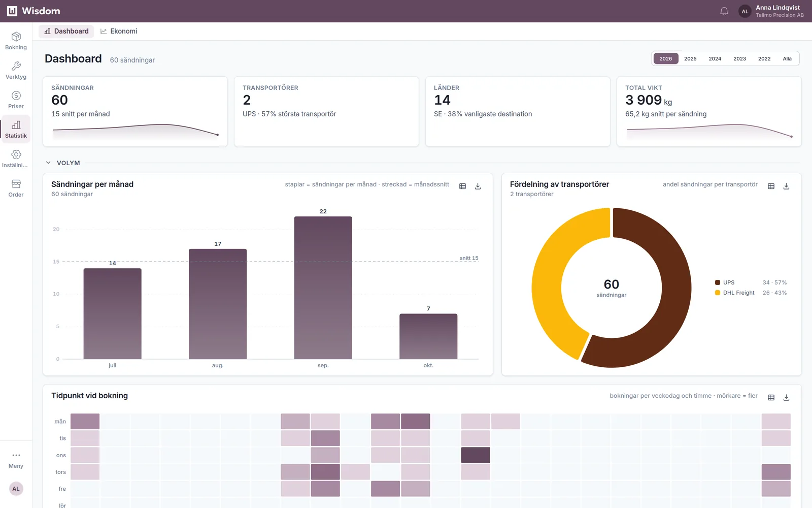The image size is (812, 508).
Task: Open the Verktyg wrench section
Action: click(x=16, y=71)
